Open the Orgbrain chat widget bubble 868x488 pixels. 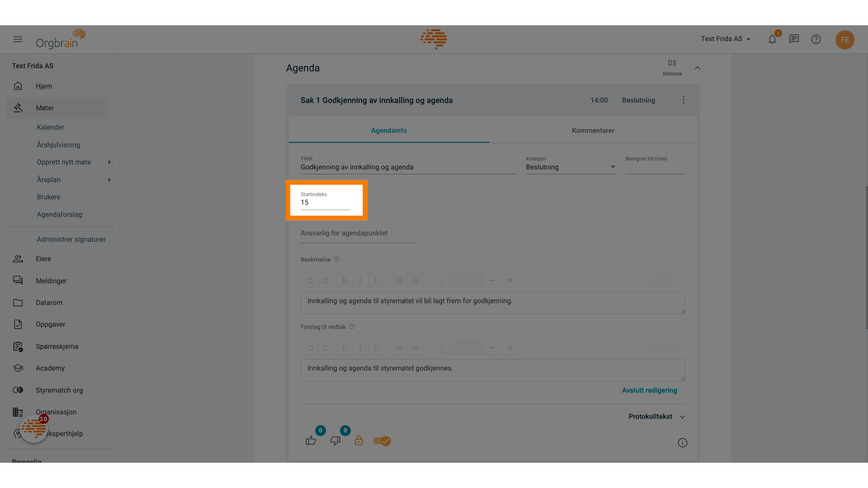coord(34,428)
